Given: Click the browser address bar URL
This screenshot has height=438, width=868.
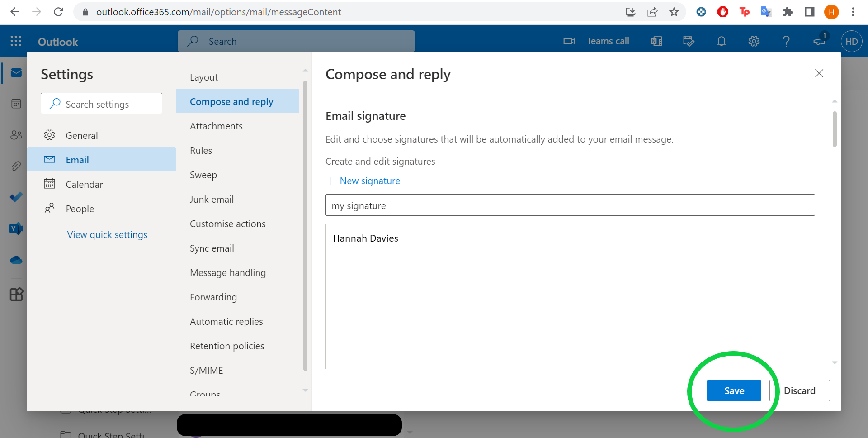Looking at the screenshot, I should pos(218,12).
